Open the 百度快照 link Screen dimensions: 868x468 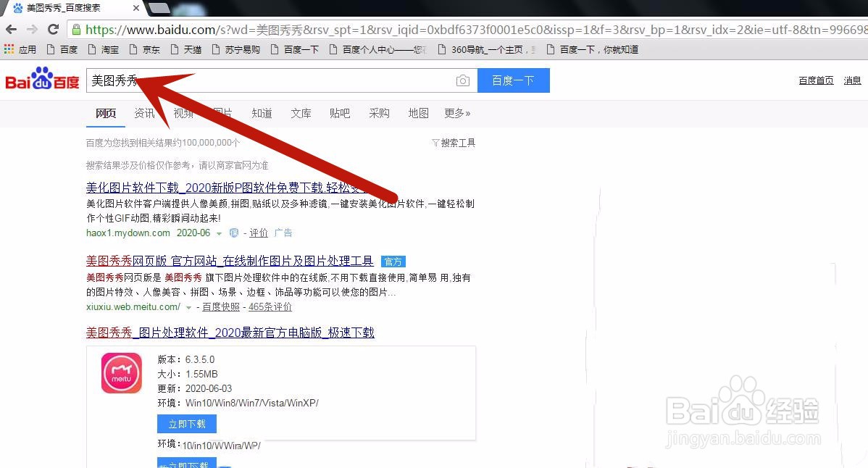click(x=221, y=306)
